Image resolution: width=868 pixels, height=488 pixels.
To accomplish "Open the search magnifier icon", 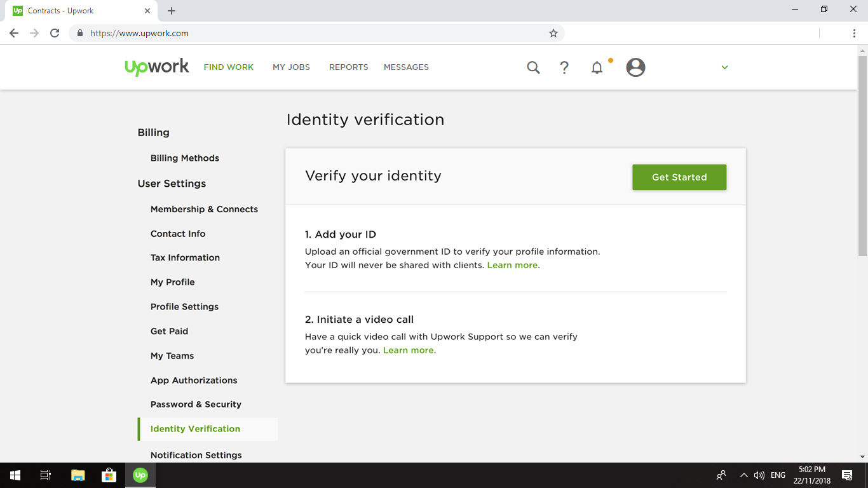I will tap(533, 67).
